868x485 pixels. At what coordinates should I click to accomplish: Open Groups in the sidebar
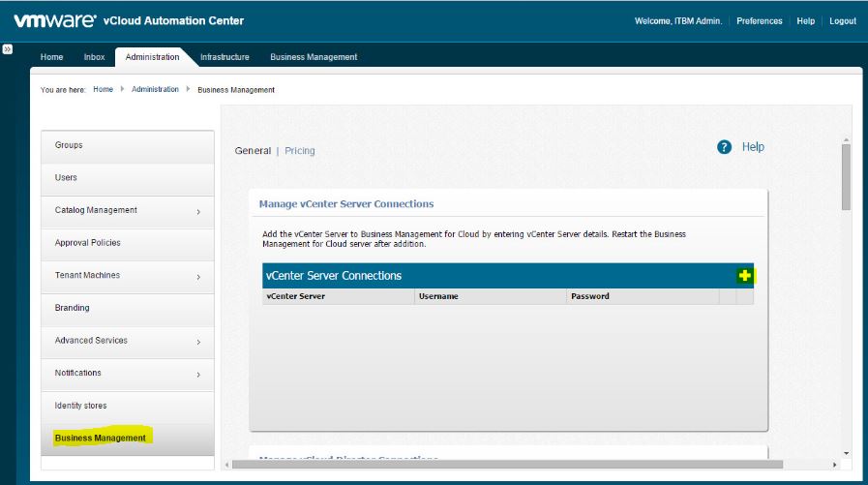tap(128, 147)
